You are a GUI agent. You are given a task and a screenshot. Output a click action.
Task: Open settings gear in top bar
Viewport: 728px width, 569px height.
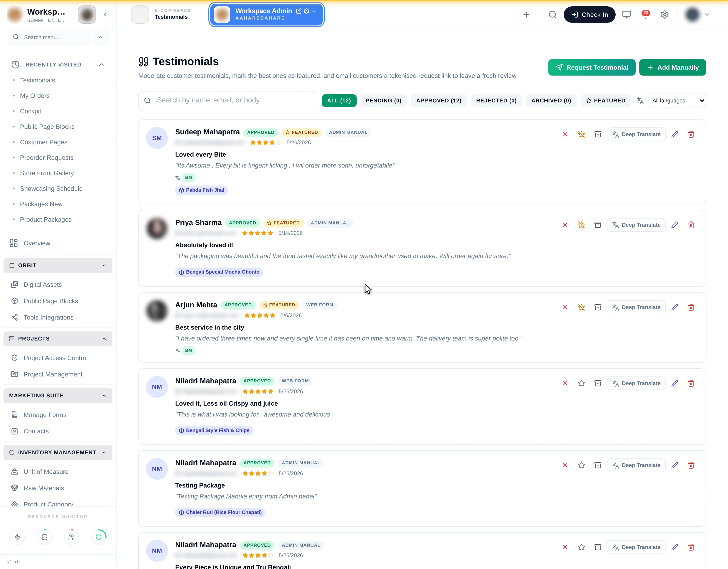click(x=665, y=15)
